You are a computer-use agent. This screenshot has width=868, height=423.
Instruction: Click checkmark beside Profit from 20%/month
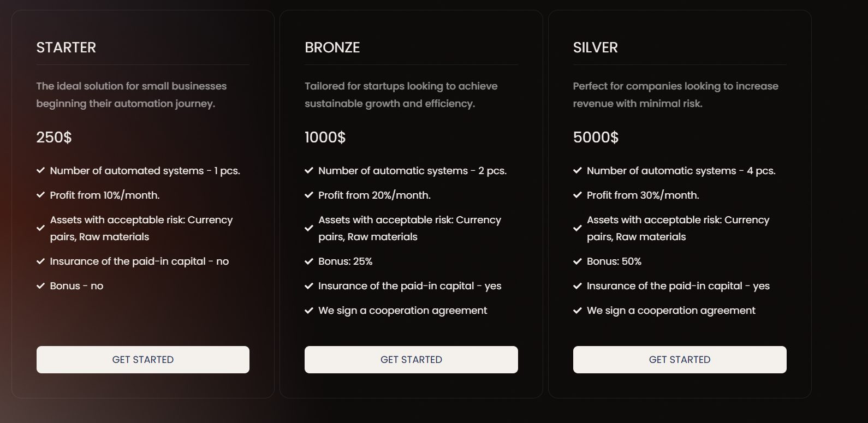pyautogui.click(x=309, y=195)
